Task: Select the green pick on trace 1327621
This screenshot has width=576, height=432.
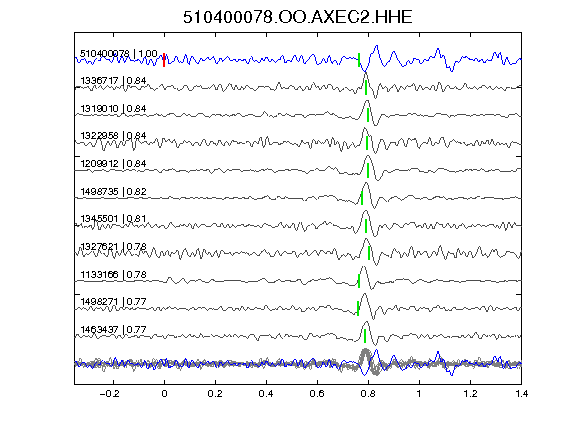Action: pos(369,253)
